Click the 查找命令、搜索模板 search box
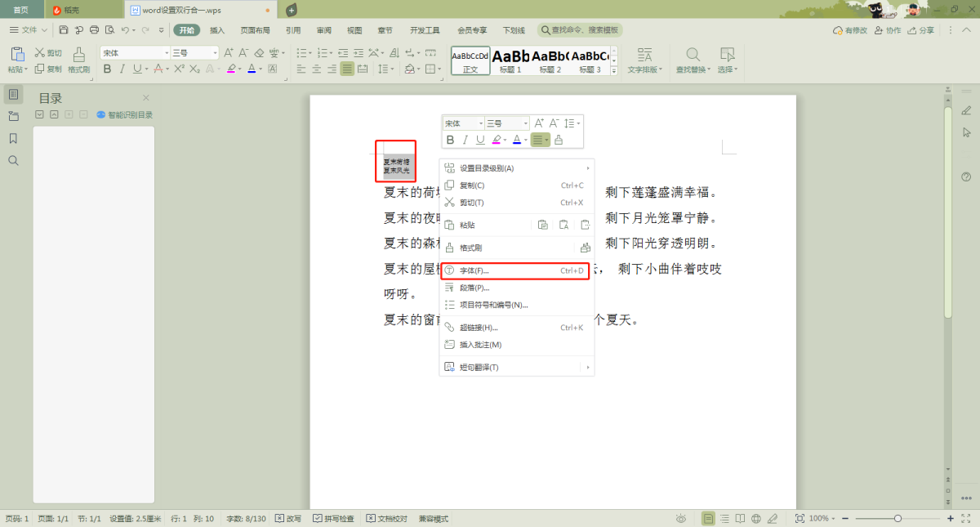Viewport: 980px width, 527px height. pyautogui.click(x=578, y=30)
